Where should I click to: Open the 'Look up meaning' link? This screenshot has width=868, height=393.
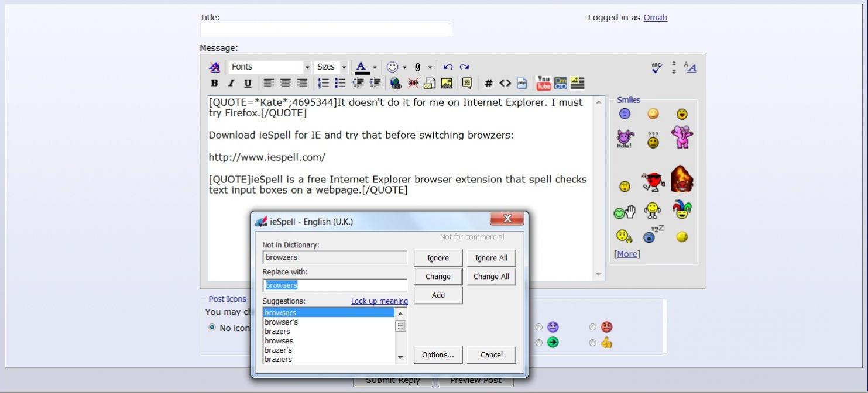pos(379,301)
